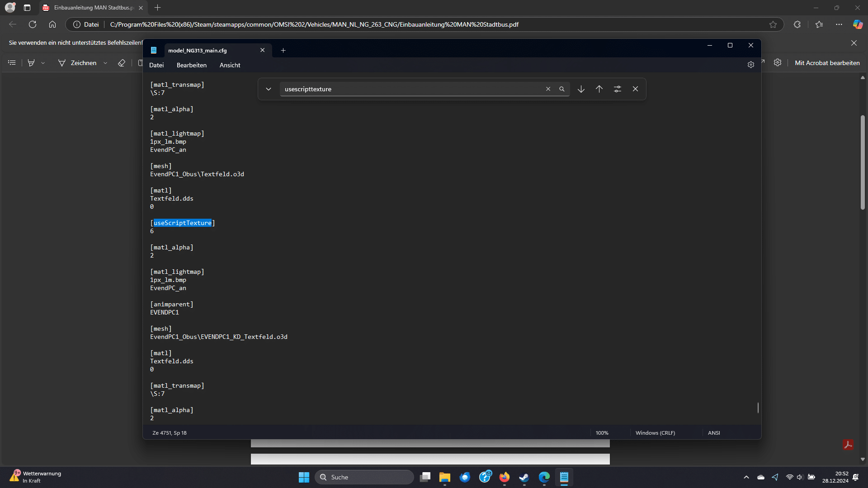Open the Bearbeiten menu
Image resolution: width=868 pixels, height=488 pixels.
[191, 65]
